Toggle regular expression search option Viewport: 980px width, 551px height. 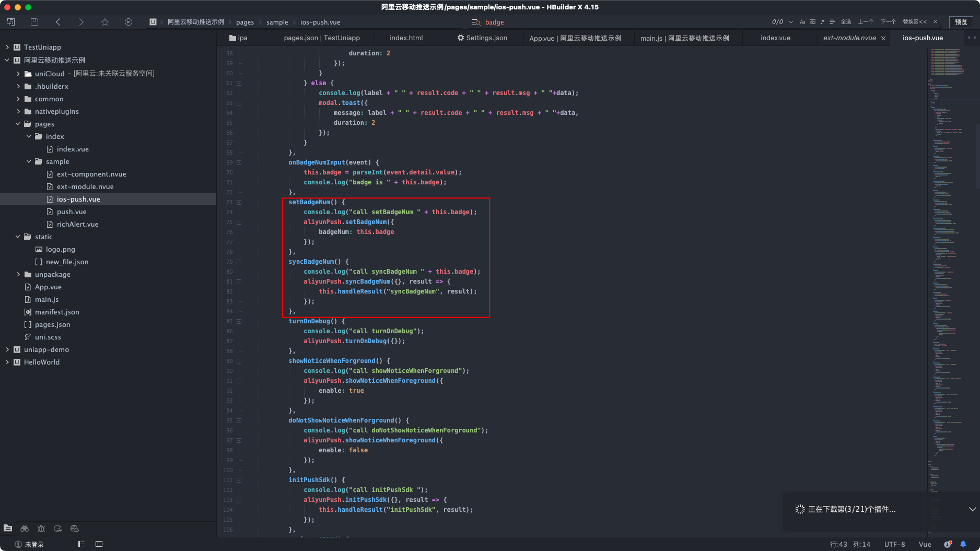[822, 22]
